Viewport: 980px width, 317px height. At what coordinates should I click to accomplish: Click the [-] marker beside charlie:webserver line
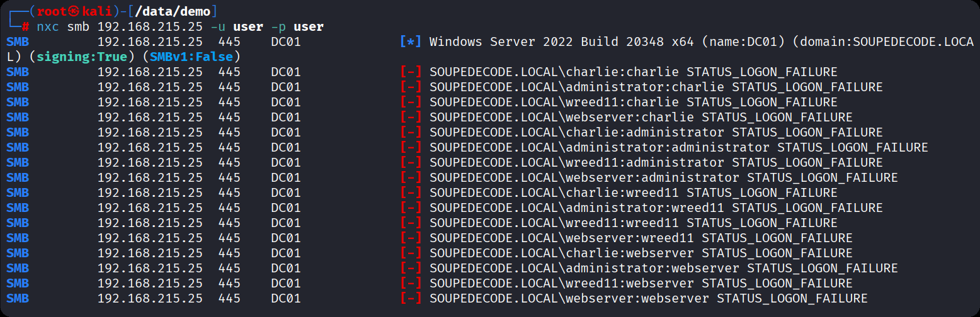(411, 253)
